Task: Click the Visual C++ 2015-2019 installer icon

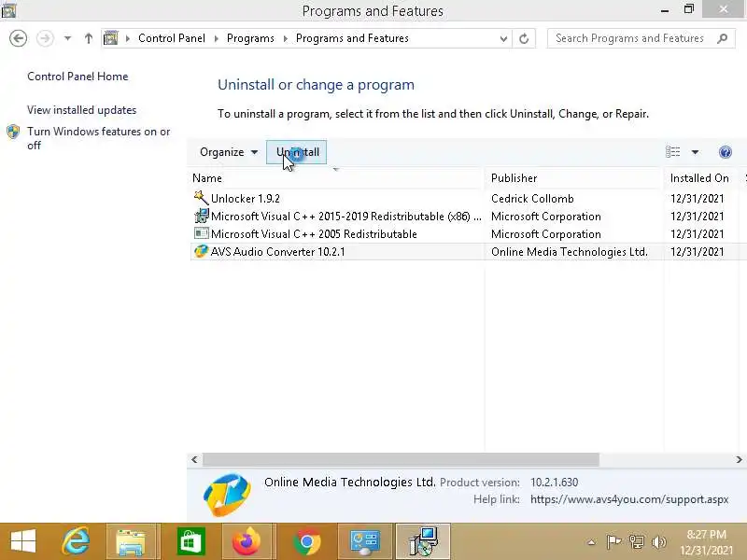Action: point(201,216)
